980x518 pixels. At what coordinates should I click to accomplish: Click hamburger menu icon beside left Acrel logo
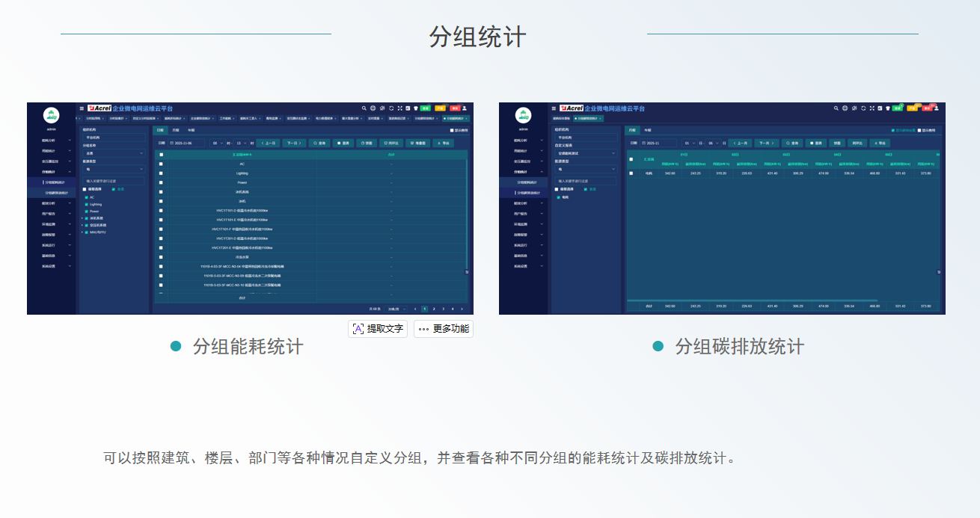click(x=82, y=108)
